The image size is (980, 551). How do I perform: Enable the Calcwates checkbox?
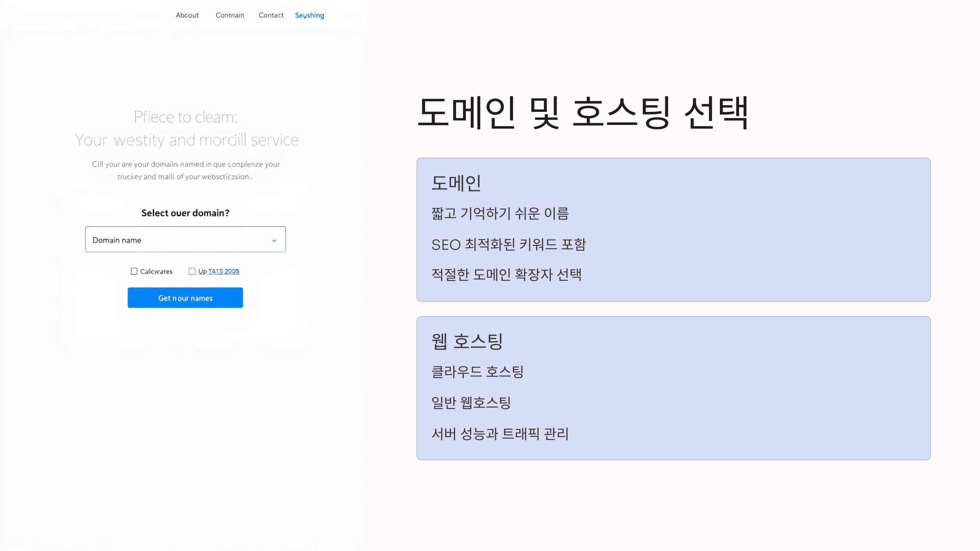[x=134, y=271]
